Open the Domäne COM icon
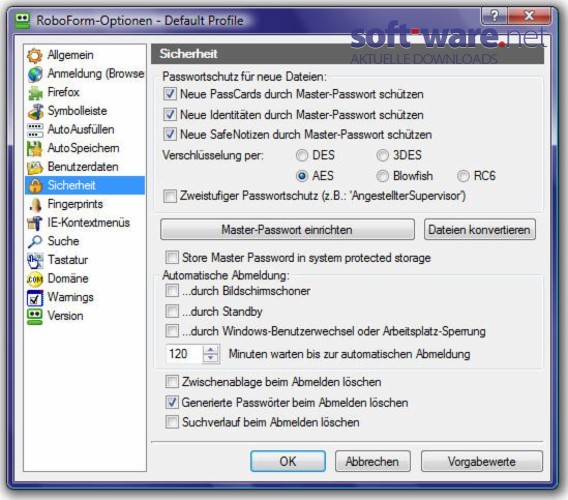The width and height of the screenshot is (568, 500). pos(35,279)
